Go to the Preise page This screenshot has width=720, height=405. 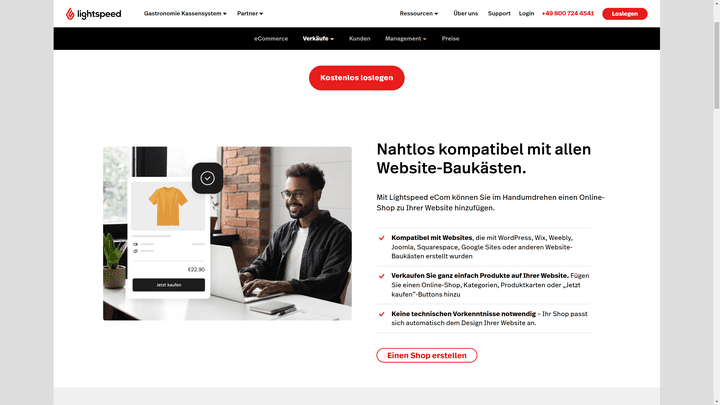pos(450,39)
